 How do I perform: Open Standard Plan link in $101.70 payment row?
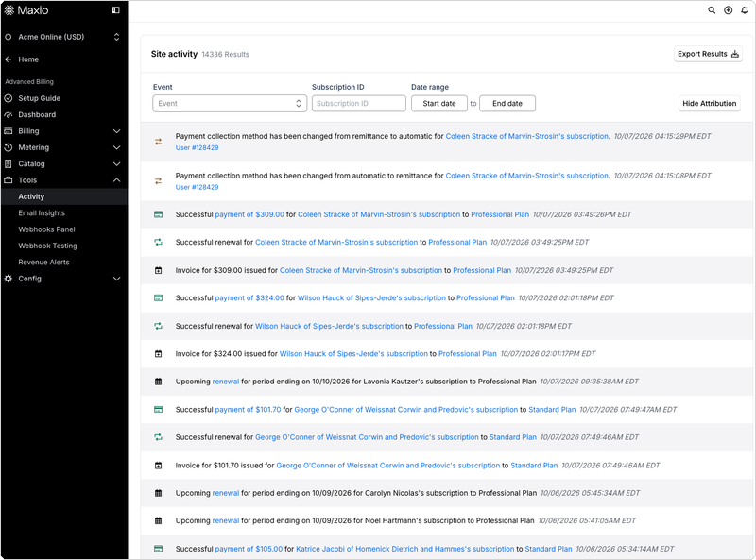point(552,410)
